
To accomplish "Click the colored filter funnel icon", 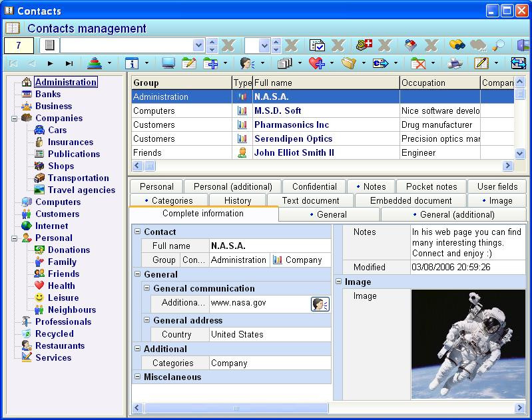I will [x=411, y=45].
